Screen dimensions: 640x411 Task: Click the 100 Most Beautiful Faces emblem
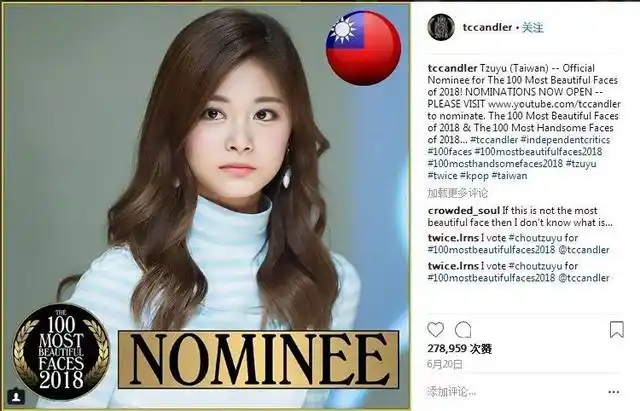(x=61, y=351)
